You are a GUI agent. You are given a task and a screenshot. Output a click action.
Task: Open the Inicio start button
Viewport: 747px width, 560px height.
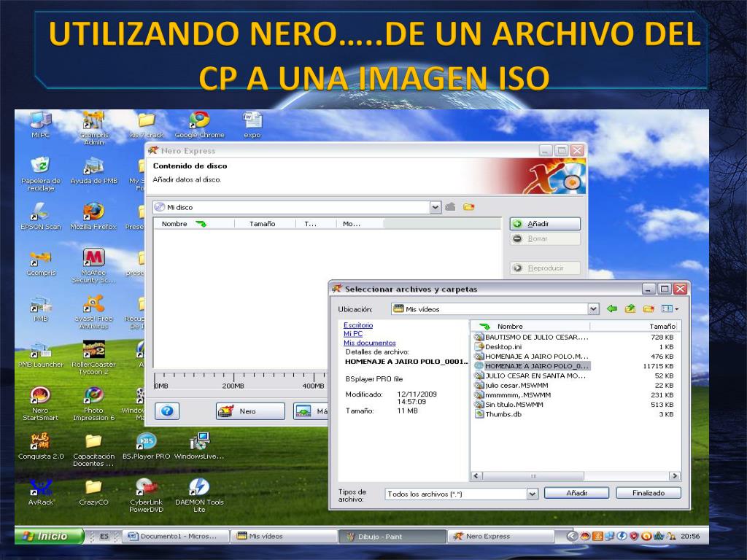click(49, 536)
